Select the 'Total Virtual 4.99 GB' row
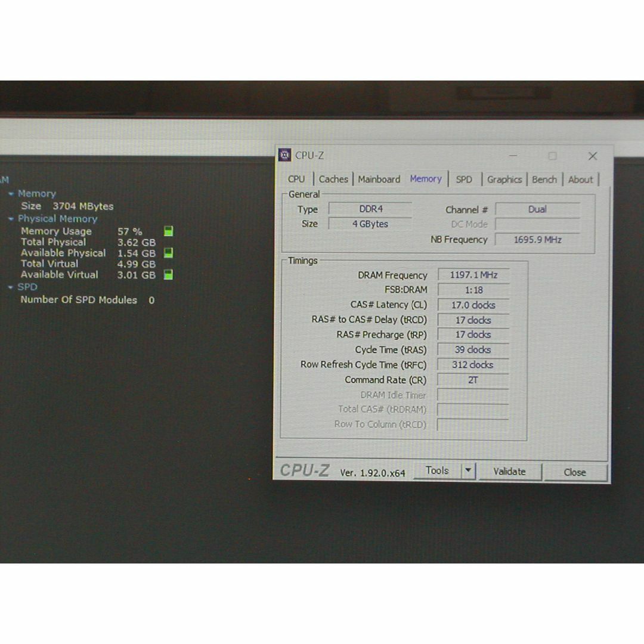 (88, 264)
